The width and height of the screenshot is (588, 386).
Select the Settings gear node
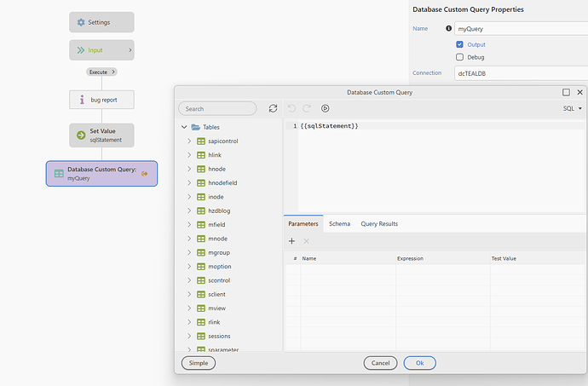(101, 22)
